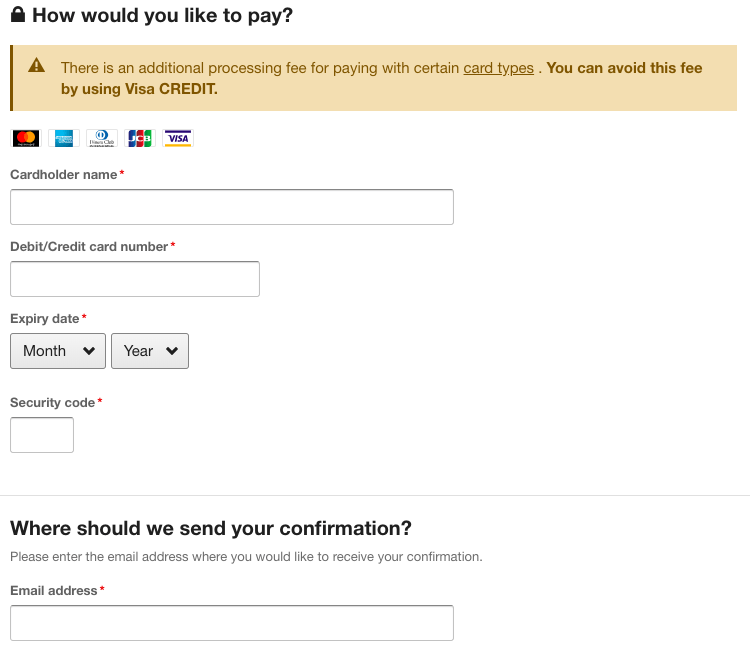Click the Diners Club card icon
The height and width of the screenshot is (657, 750).
coord(101,138)
